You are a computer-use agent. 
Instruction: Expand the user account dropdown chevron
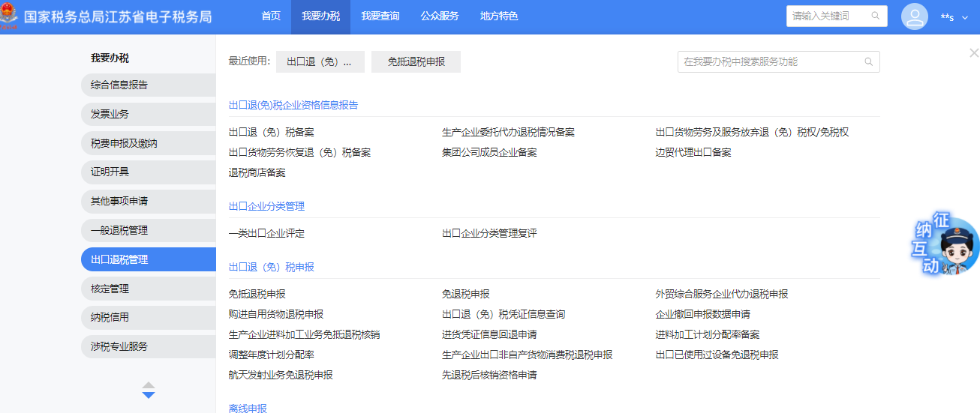click(965, 17)
